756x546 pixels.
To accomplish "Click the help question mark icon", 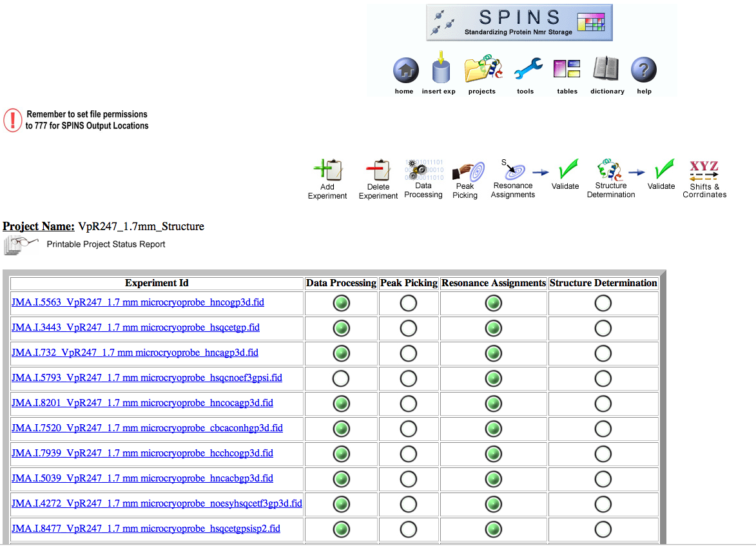I will click(x=643, y=70).
